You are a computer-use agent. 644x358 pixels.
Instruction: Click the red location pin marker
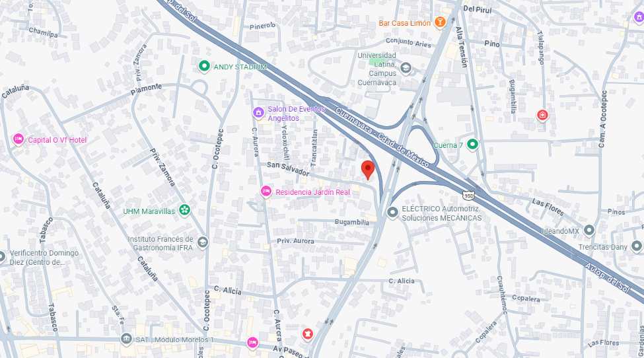368,170
